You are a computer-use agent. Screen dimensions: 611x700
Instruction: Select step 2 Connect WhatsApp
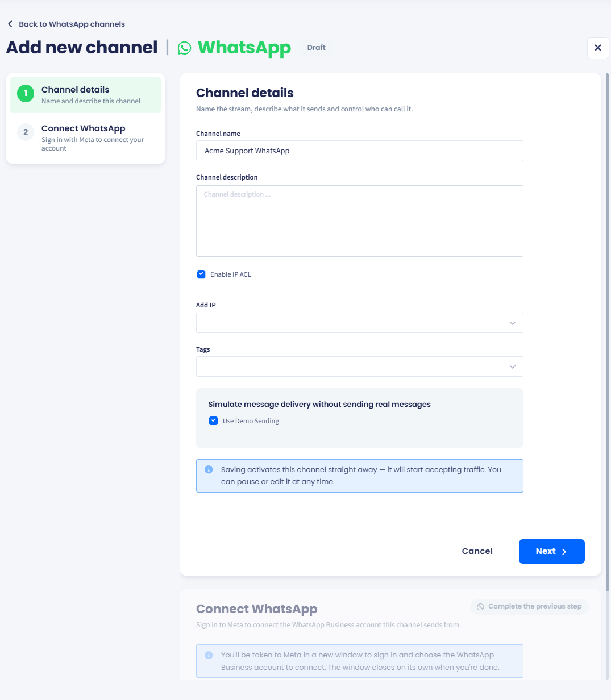(86, 138)
